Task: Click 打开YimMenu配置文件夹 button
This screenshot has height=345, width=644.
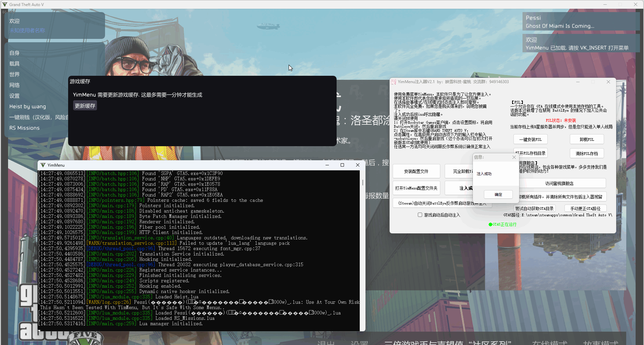Action: click(416, 188)
